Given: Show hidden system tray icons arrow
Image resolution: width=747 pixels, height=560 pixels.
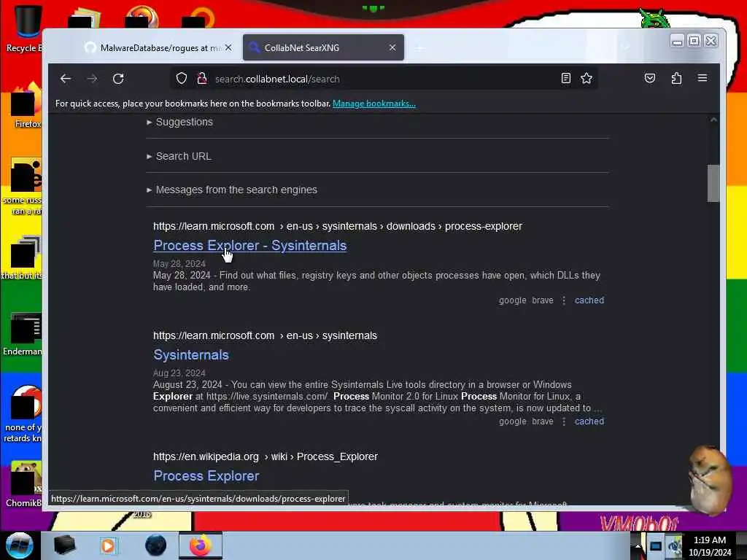Looking at the screenshot, I should [638, 546].
